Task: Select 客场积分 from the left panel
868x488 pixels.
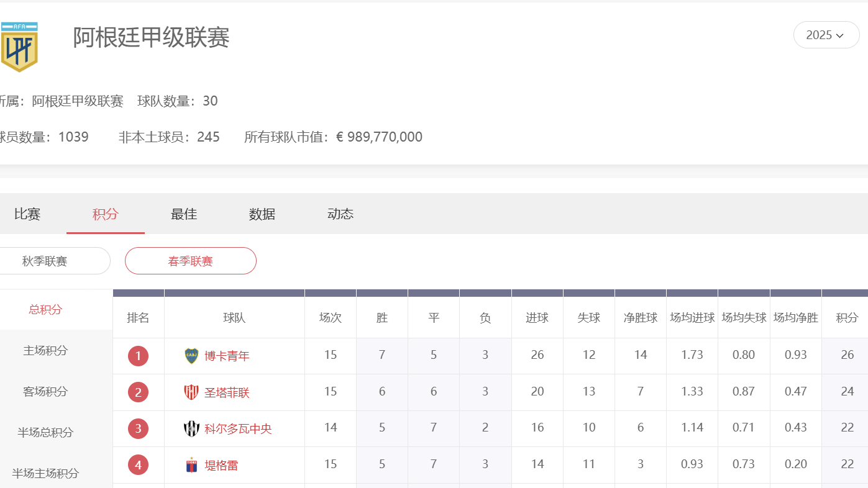Action: click(45, 392)
